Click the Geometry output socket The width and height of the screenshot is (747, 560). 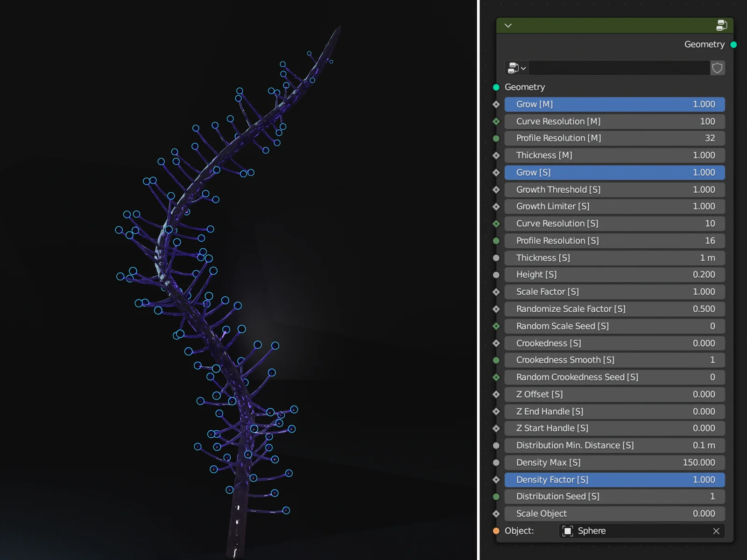coord(733,45)
